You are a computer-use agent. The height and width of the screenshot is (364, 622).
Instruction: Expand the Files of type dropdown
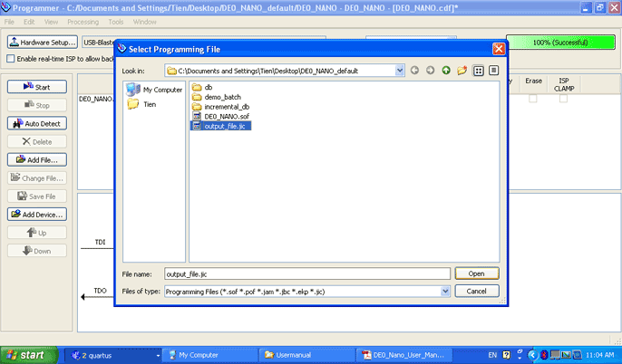(x=444, y=292)
